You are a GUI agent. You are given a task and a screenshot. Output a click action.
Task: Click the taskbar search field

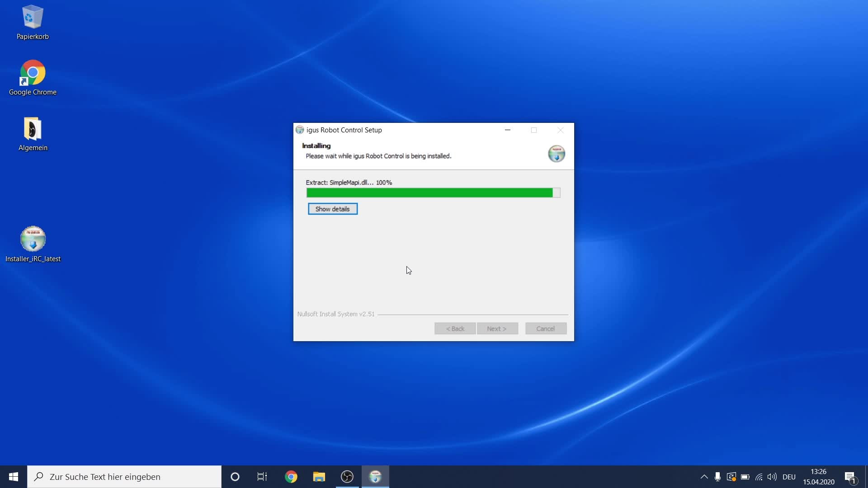pyautogui.click(x=124, y=477)
